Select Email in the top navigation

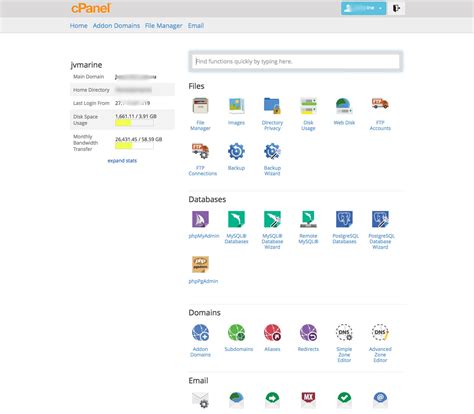pyautogui.click(x=196, y=26)
